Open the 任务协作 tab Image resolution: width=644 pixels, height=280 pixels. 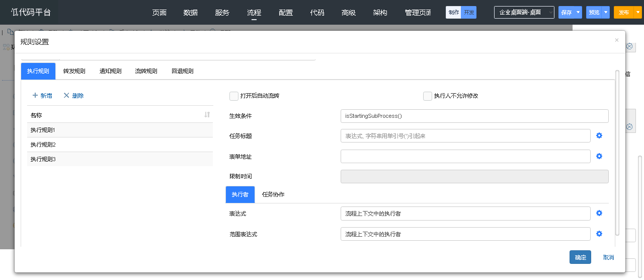pyautogui.click(x=273, y=194)
